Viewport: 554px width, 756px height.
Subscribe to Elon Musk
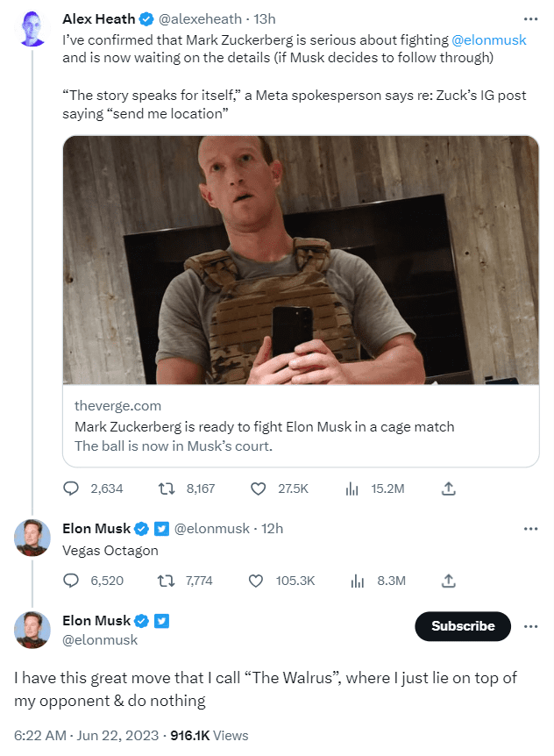462,626
